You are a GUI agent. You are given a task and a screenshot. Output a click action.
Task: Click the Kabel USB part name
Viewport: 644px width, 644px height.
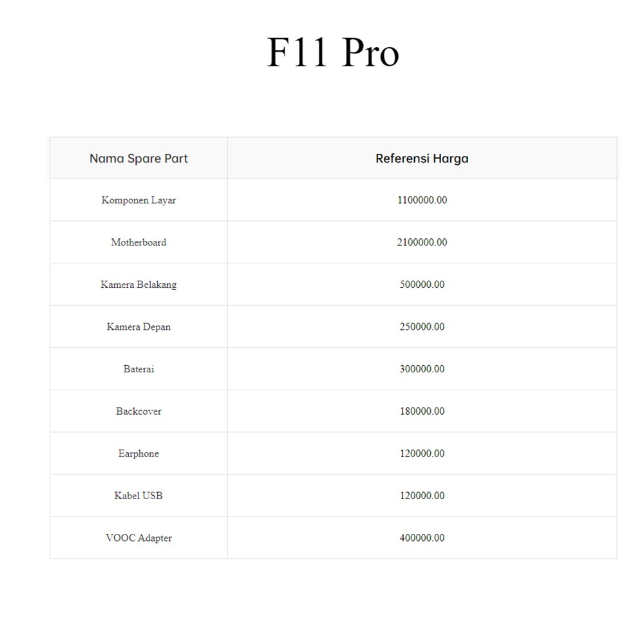138,496
